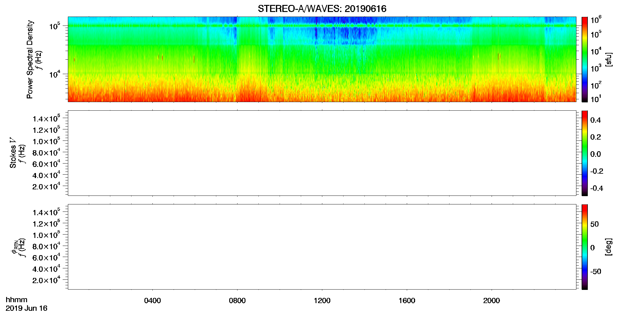
Task: Click the power spectral density color bar
Action: [x=585, y=59]
